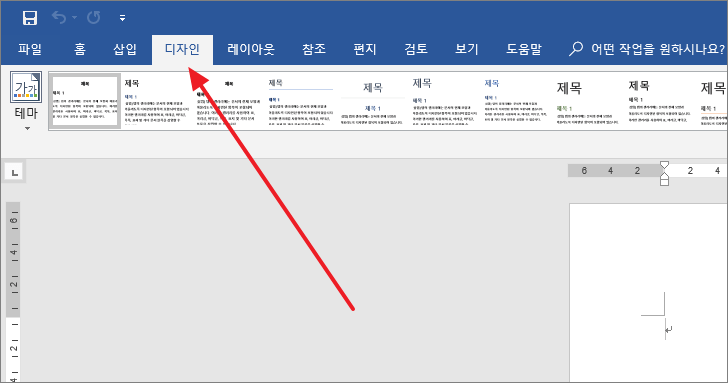This screenshot has width=728, height=383.
Task: Open the 검토 tab
Action: click(416, 49)
